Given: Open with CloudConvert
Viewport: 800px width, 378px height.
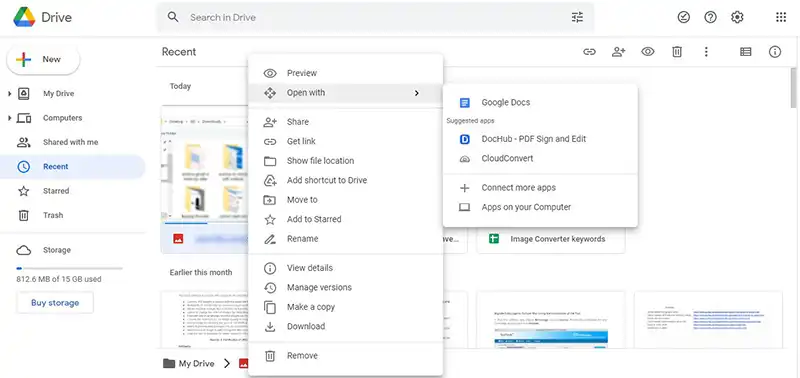Looking at the screenshot, I should tap(540, 159).
